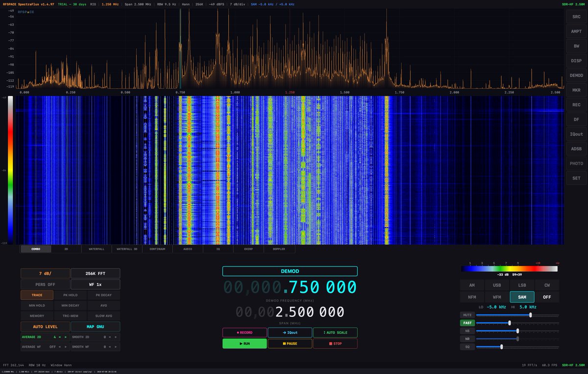The image size is (588, 374).
Task: Click the volume slider beside MUTE
Action: click(x=517, y=315)
